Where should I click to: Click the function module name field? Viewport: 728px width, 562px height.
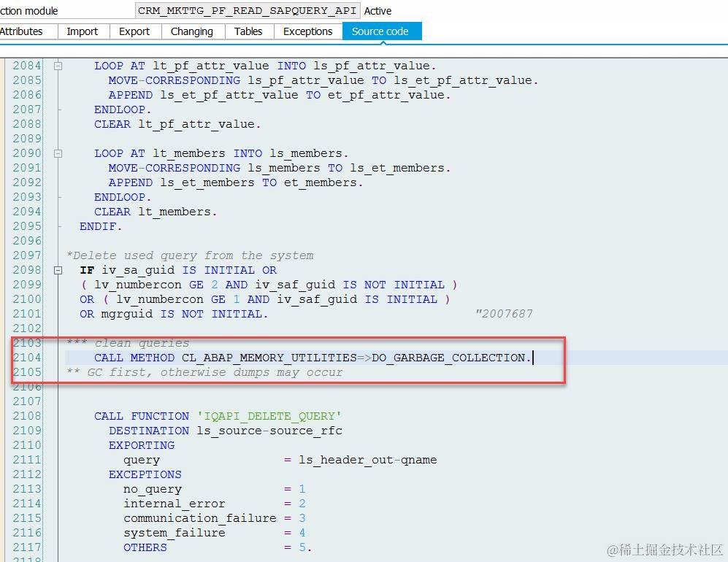247,10
